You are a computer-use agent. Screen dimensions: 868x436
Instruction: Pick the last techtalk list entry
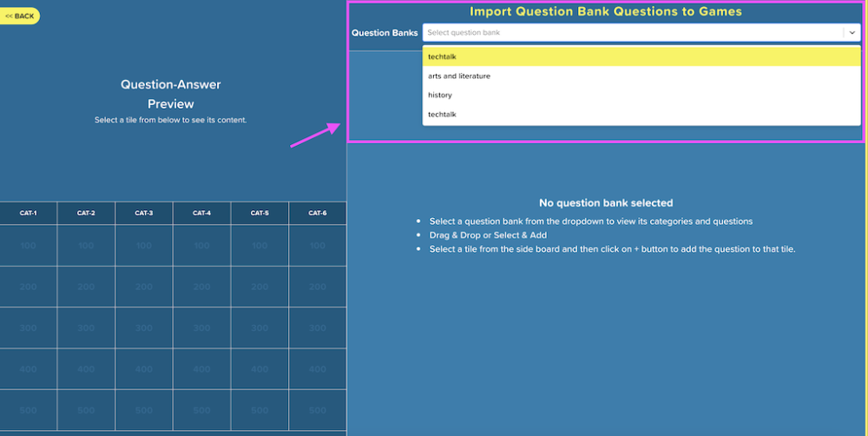click(641, 114)
